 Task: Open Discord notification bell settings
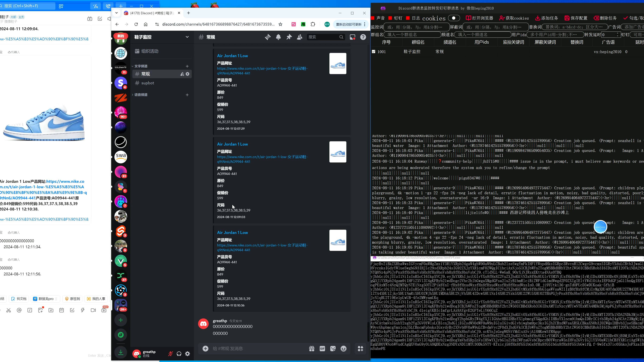tap(278, 37)
